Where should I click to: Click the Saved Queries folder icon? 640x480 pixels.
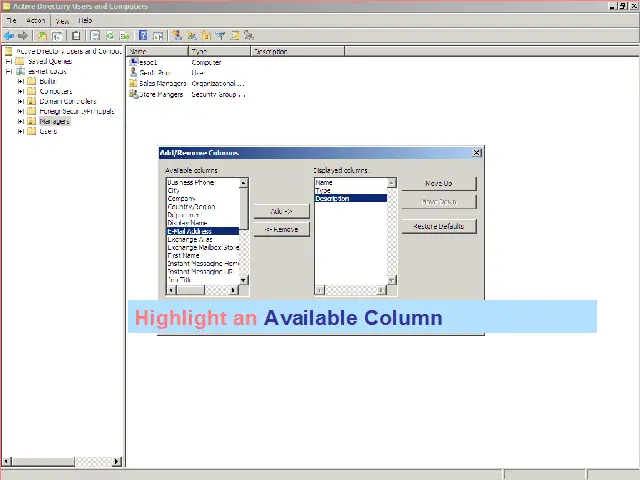pos(20,62)
